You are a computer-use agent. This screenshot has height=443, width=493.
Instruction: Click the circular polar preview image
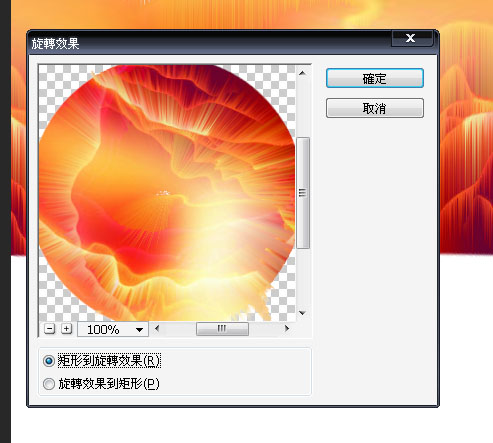167,193
